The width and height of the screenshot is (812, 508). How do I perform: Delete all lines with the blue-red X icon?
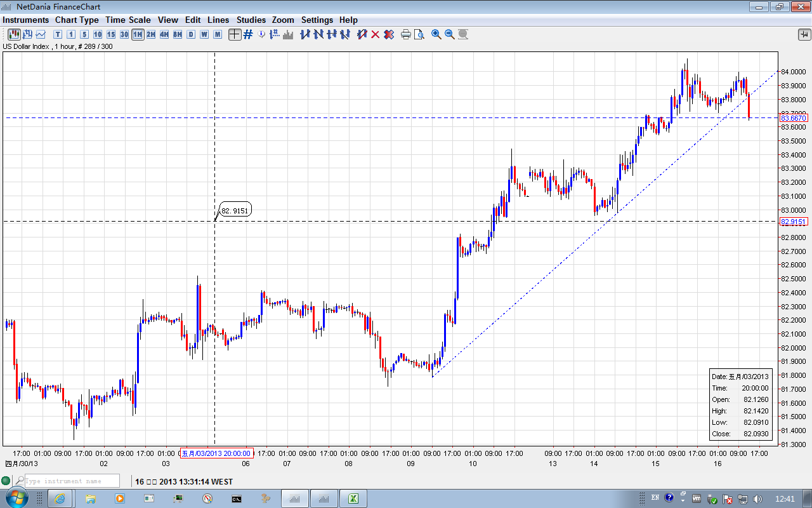click(x=388, y=34)
